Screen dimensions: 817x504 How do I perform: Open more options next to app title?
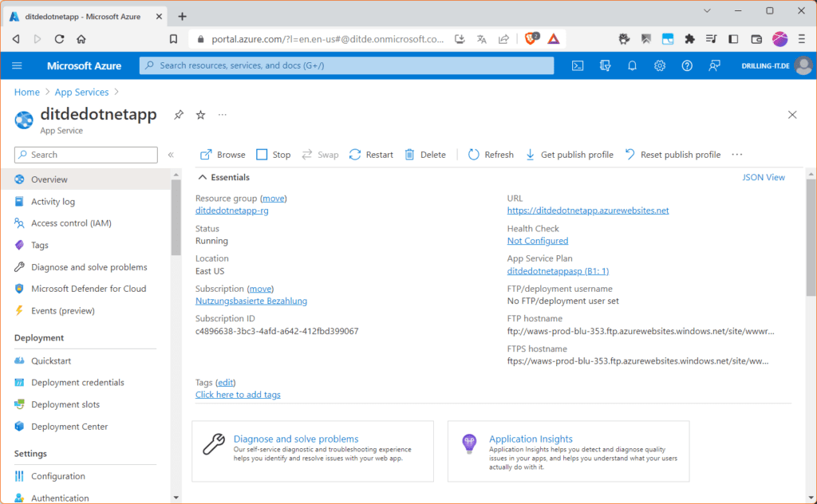223,115
